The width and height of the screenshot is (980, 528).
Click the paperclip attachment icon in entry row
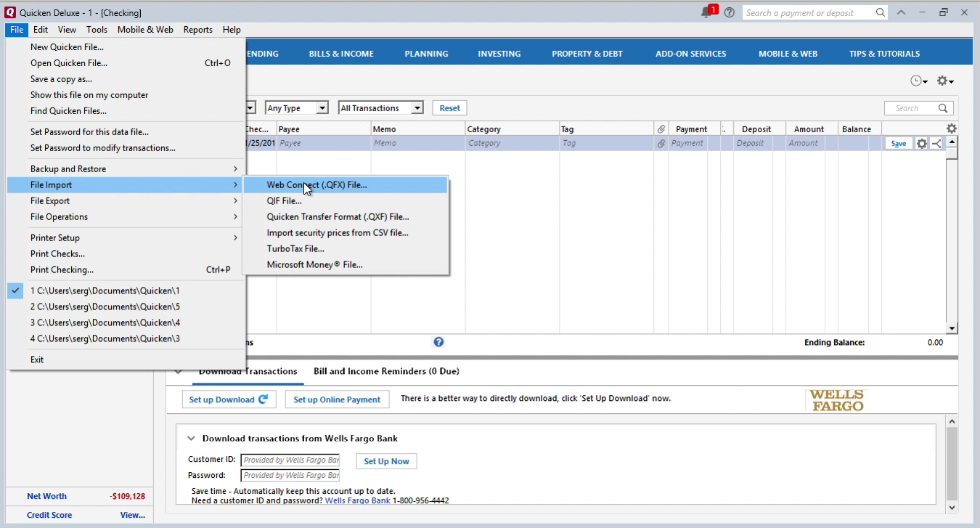(661, 142)
